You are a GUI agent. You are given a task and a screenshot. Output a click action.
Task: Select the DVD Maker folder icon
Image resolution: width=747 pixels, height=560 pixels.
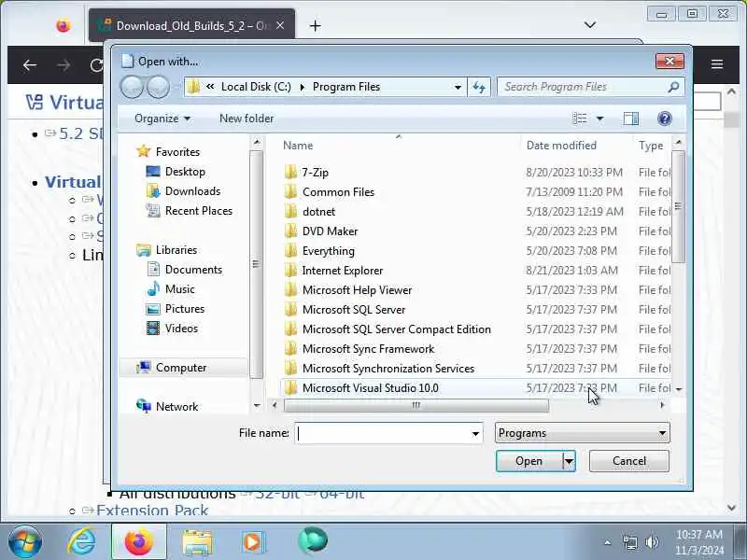click(290, 231)
